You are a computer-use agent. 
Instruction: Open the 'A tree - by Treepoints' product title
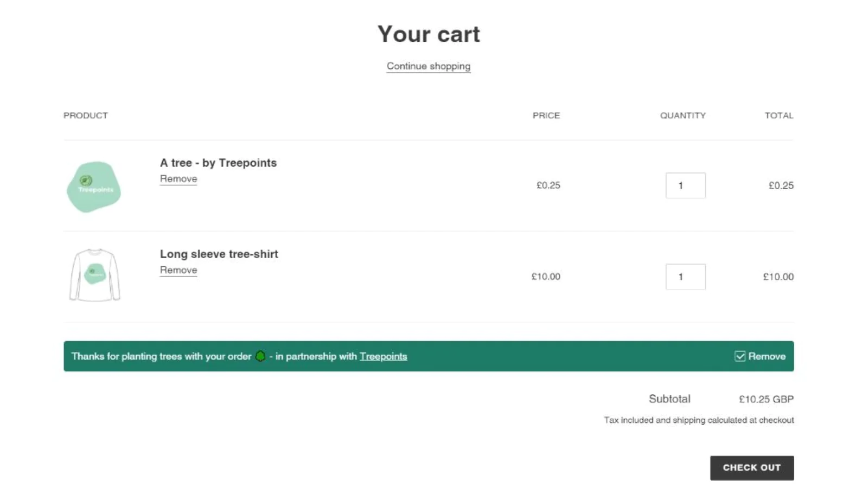218,163
